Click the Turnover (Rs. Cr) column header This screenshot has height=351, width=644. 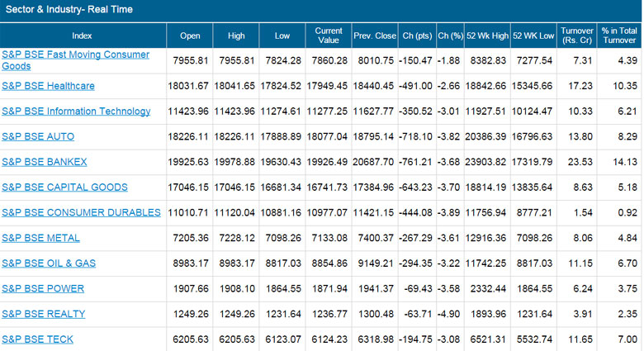click(577, 36)
